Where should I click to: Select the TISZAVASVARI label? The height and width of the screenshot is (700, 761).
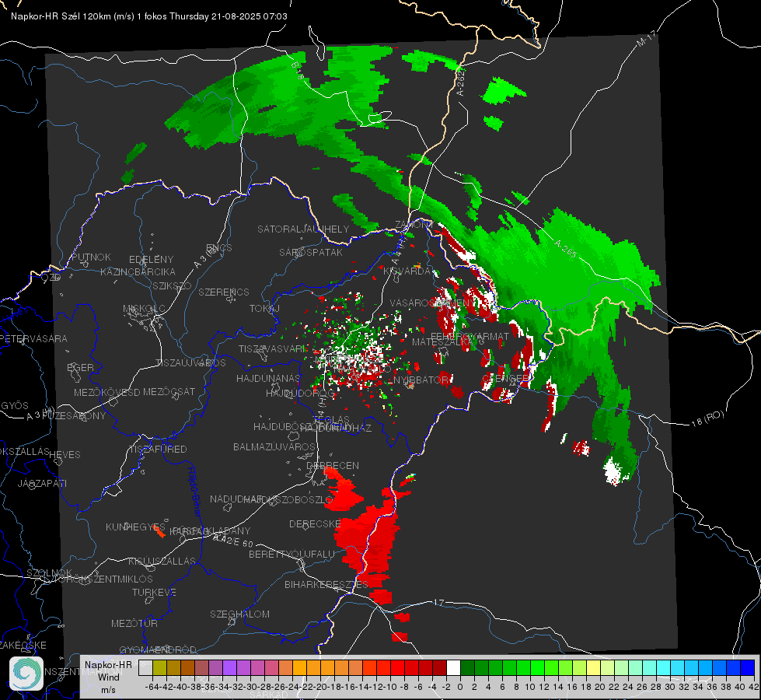pos(272,348)
